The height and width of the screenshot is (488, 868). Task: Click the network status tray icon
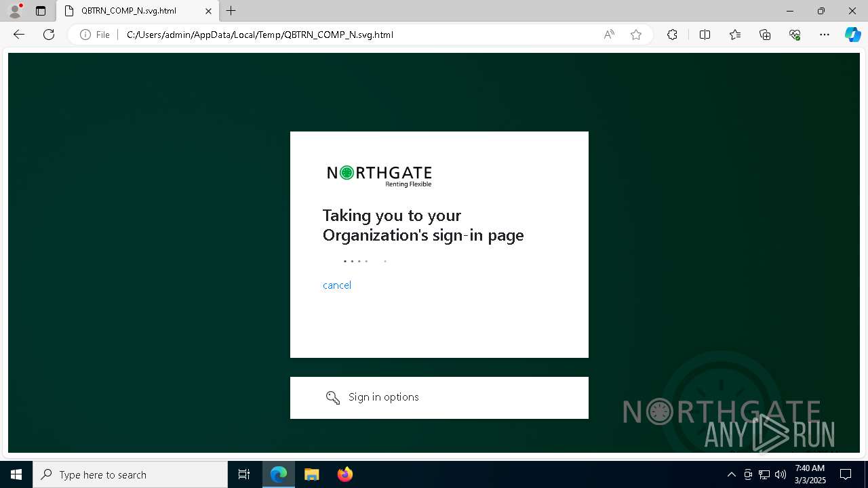tap(764, 474)
